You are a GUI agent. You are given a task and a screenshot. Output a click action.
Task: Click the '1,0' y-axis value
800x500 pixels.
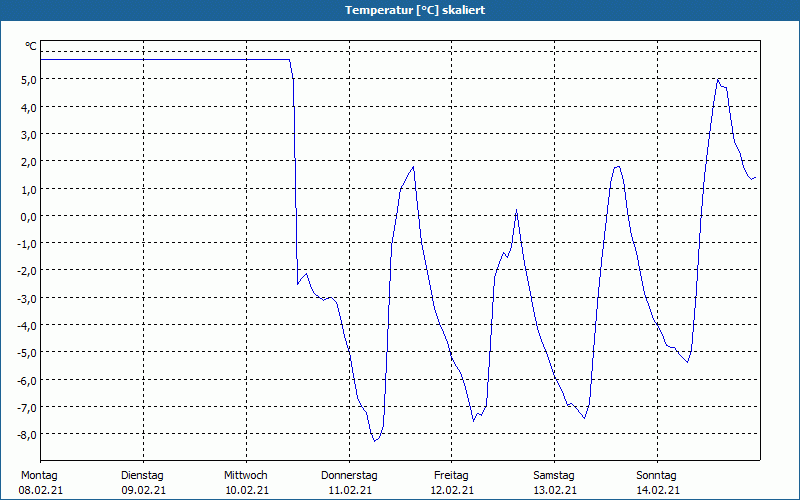pyautogui.click(x=29, y=189)
